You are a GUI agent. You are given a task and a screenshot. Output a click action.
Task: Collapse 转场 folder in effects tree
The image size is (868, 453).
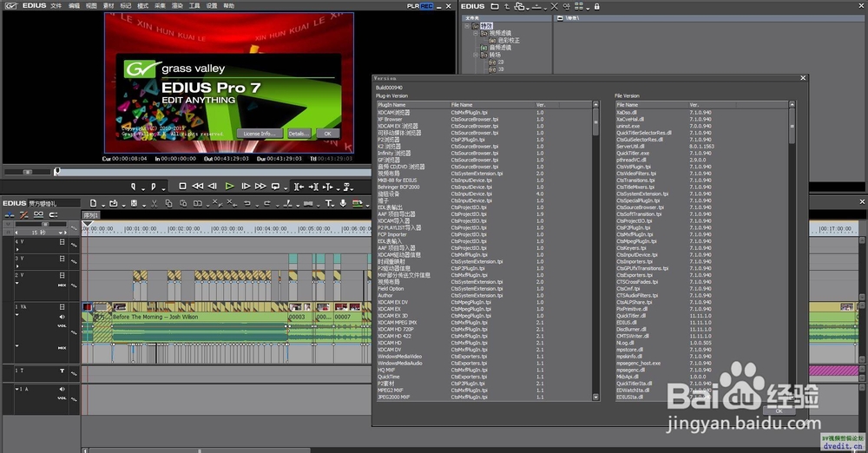pos(476,55)
